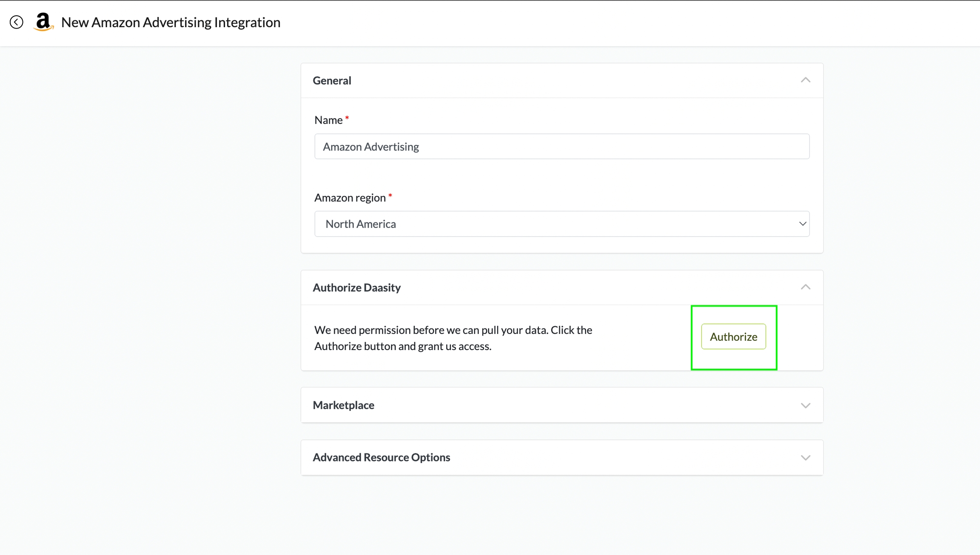Click the Advanced Resource Options title

point(381,457)
